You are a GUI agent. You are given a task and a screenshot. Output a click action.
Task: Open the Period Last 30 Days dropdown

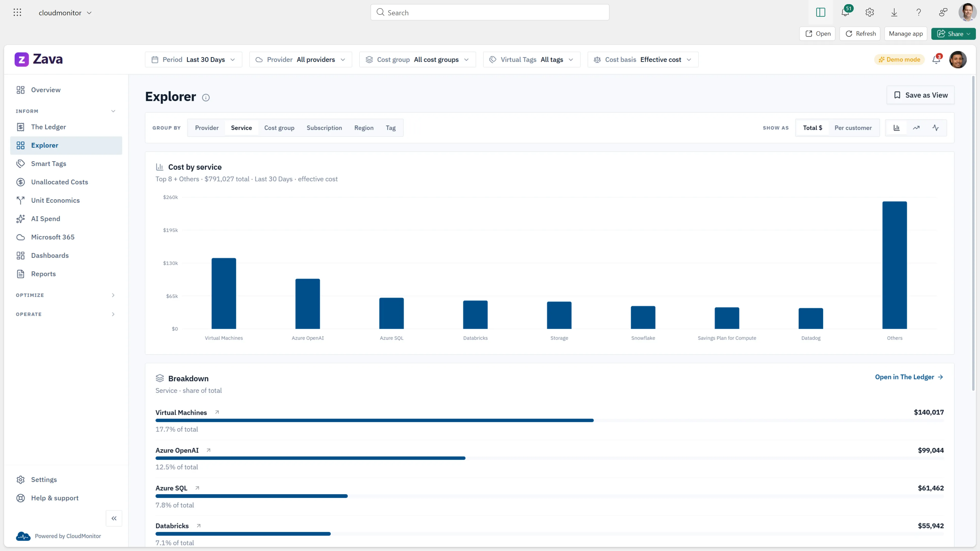[193, 60]
